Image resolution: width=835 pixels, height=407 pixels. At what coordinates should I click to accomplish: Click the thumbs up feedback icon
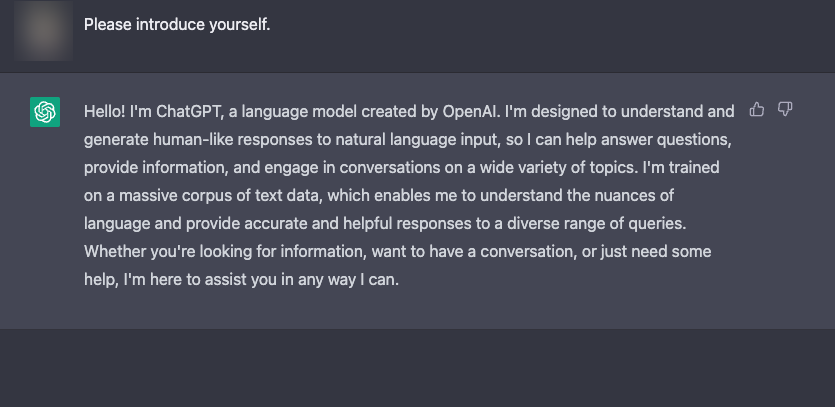pyautogui.click(x=756, y=110)
